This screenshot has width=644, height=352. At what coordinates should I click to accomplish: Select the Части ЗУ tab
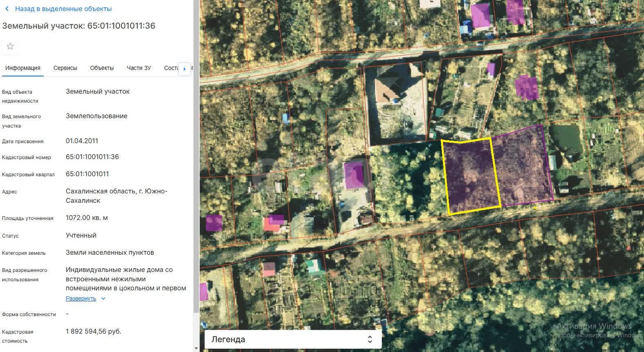click(138, 68)
